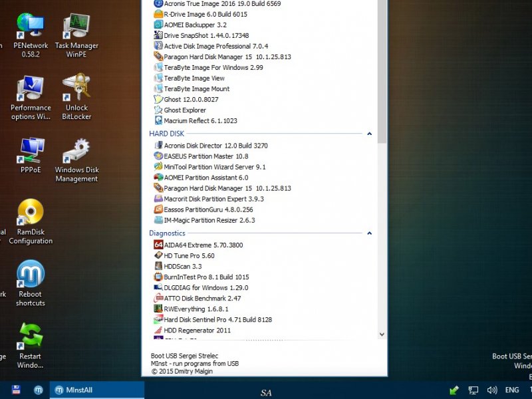
Task: Open the network tray icon
Action: coord(473,390)
